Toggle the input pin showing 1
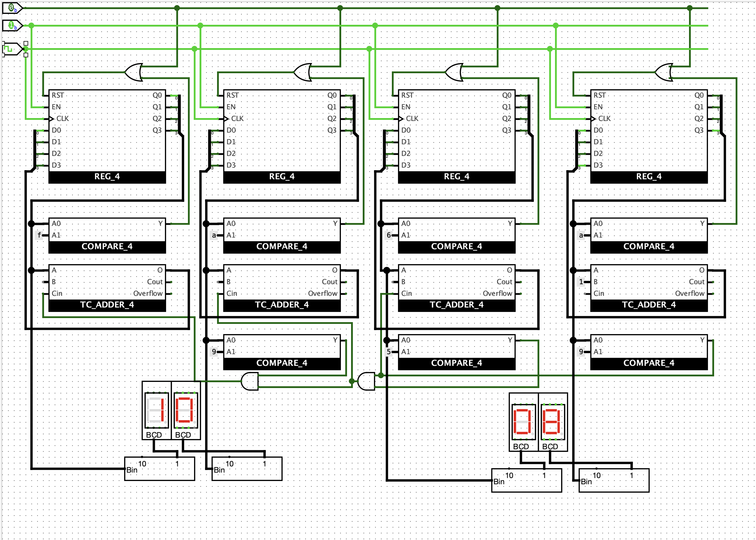This screenshot has width=756, height=540. (12, 25)
